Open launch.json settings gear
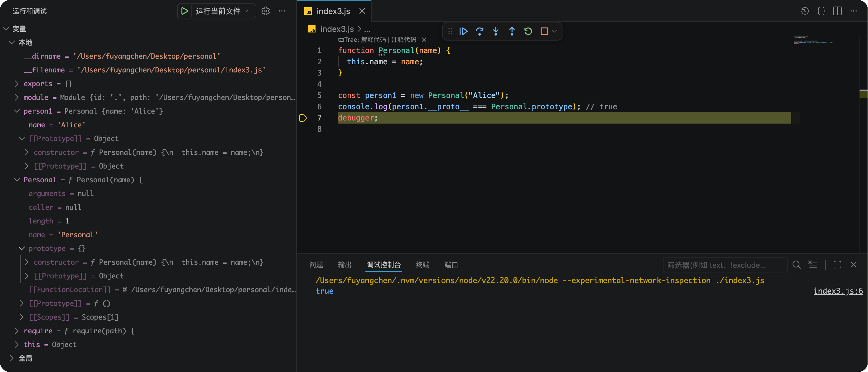 (x=266, y=11)
